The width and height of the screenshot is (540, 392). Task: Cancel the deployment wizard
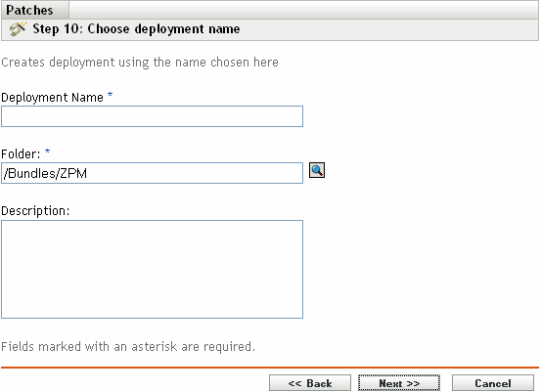pos(493,383)
